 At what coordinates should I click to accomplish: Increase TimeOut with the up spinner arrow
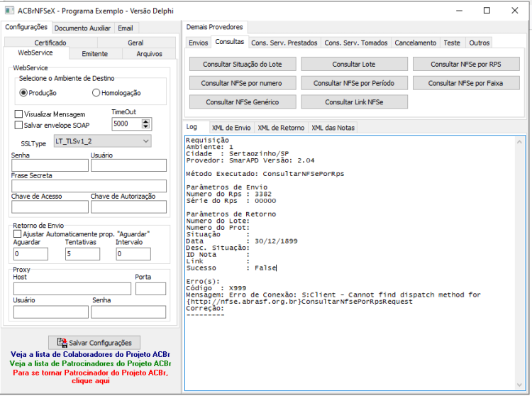point(145,121)
